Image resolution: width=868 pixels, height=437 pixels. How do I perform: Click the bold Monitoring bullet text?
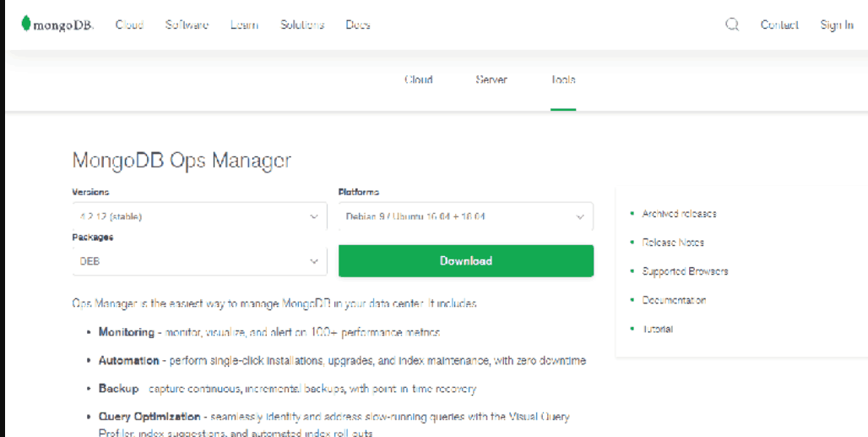[126, 332]
